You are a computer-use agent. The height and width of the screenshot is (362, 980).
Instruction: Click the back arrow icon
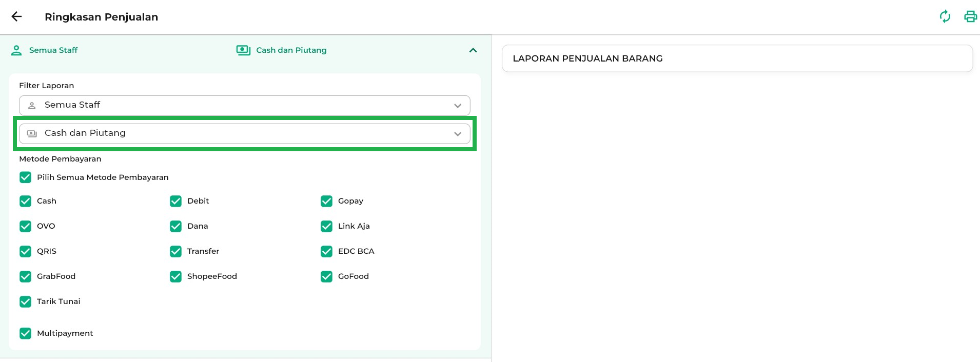(x=17, y=17)
